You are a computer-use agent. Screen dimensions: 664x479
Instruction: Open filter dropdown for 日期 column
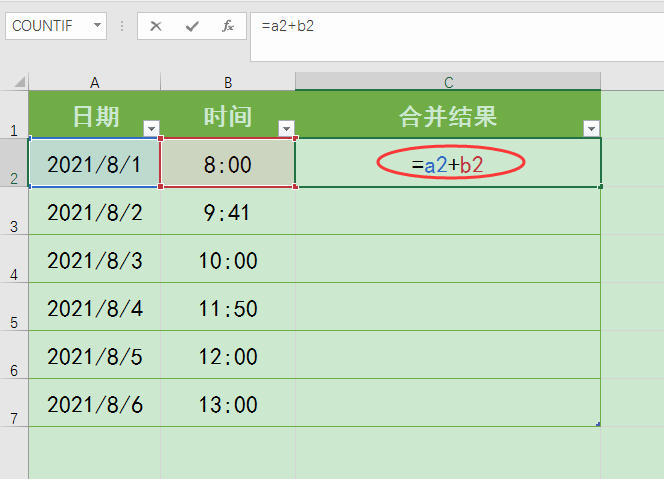tap(151, 128)
